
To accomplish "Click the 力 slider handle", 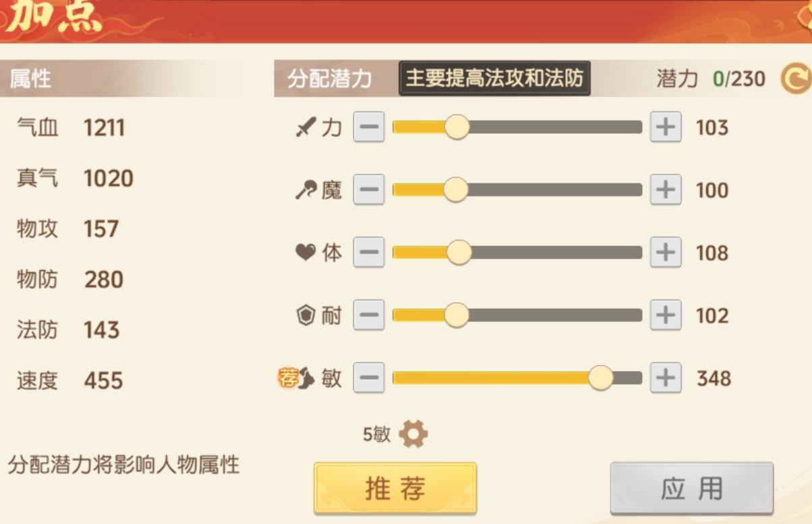I will pyautogui.click(x=457, y=126).
